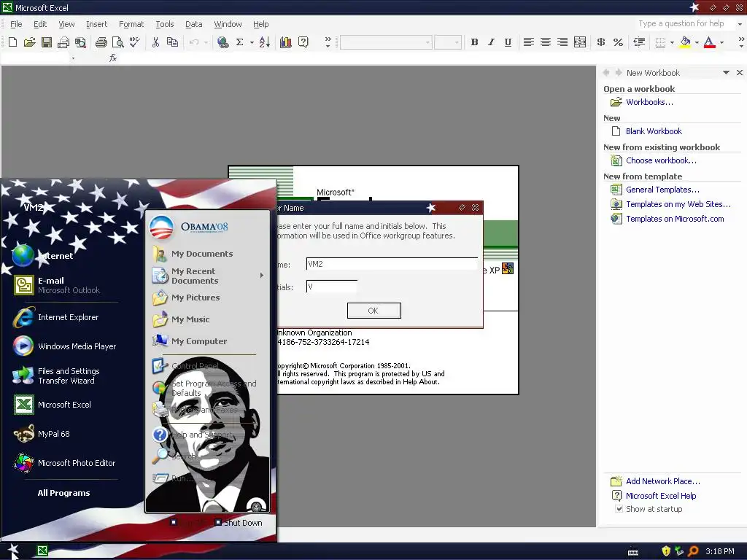Click the Open folder toolbar icon
The width and height of the screenshot is (747, 560).
point(29,42)
